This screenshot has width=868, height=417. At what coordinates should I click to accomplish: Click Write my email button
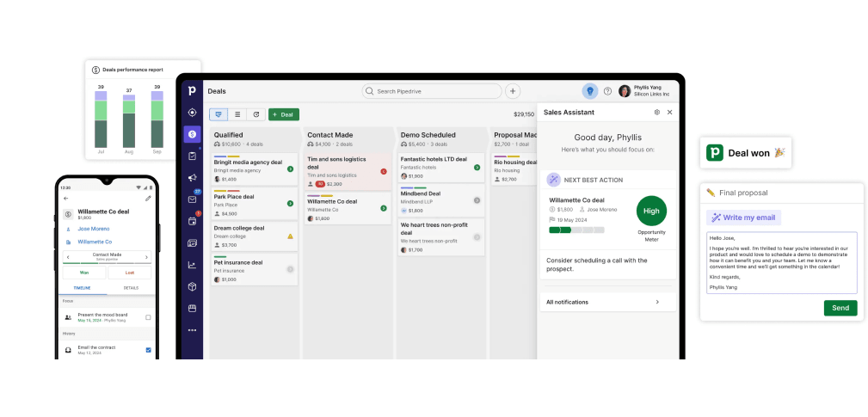click(x=743, y=218)
